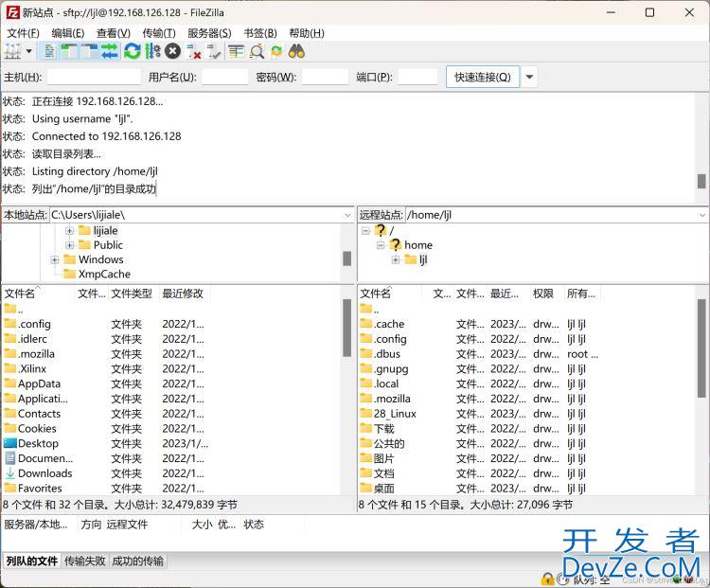
Task: Sort remote files by 所有... column
Action: pyautogui.click(x=581, y=294)
